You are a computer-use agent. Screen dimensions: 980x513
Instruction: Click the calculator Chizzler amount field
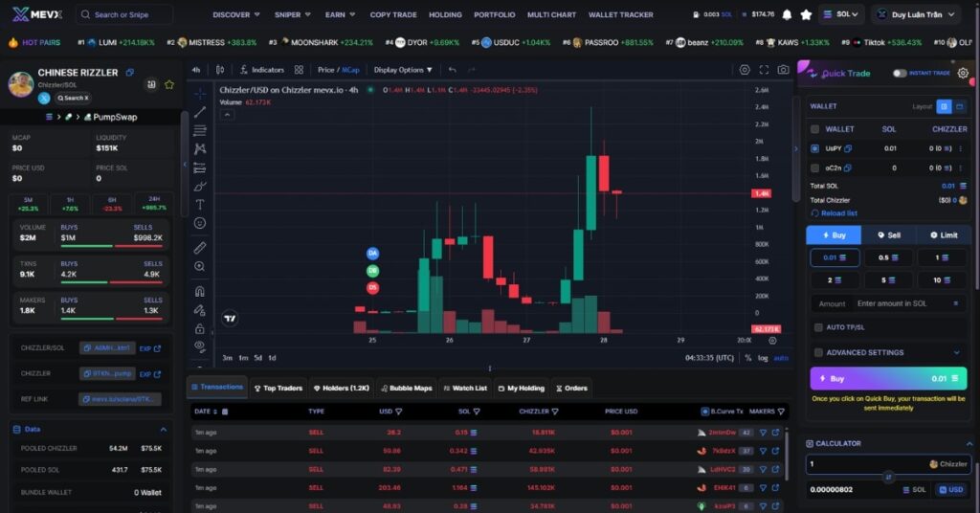888,464
